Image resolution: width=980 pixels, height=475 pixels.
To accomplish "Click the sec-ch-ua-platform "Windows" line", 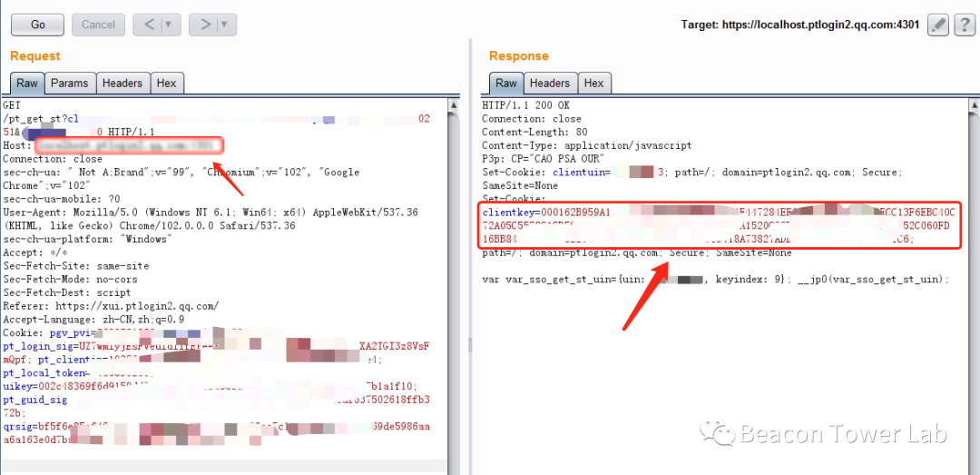I will pos(87,239).
